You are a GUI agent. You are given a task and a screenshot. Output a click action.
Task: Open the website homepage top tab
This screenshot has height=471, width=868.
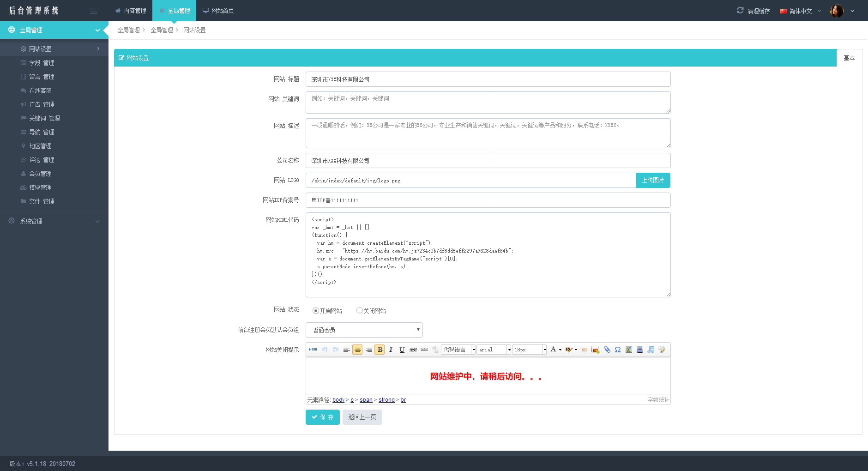pyautogui.click(x=218, y=11)
